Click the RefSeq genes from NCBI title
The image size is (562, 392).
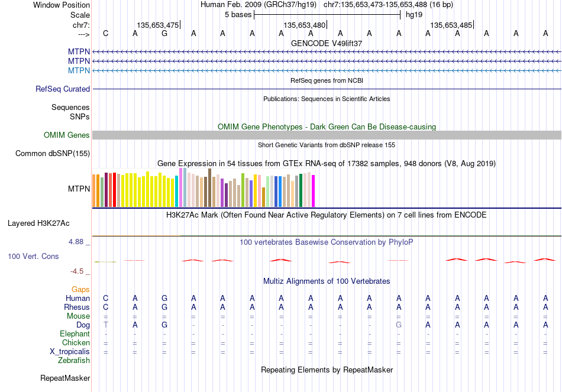(327, 80)
